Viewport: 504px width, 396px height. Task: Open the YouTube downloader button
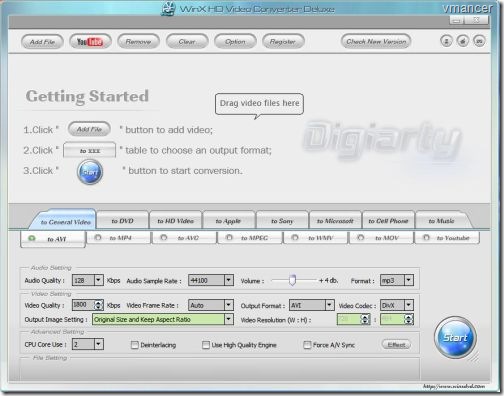90,42
